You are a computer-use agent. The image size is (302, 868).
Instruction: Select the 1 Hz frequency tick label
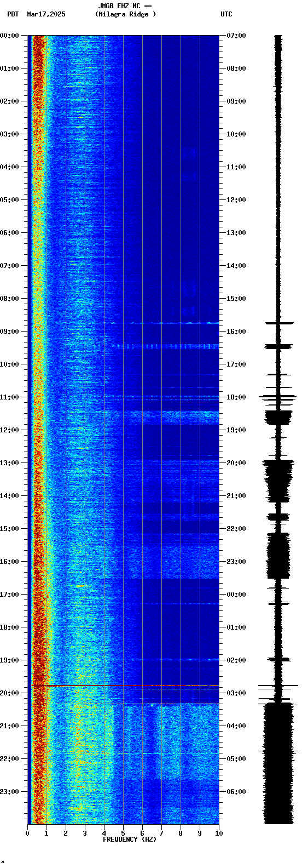47,833
